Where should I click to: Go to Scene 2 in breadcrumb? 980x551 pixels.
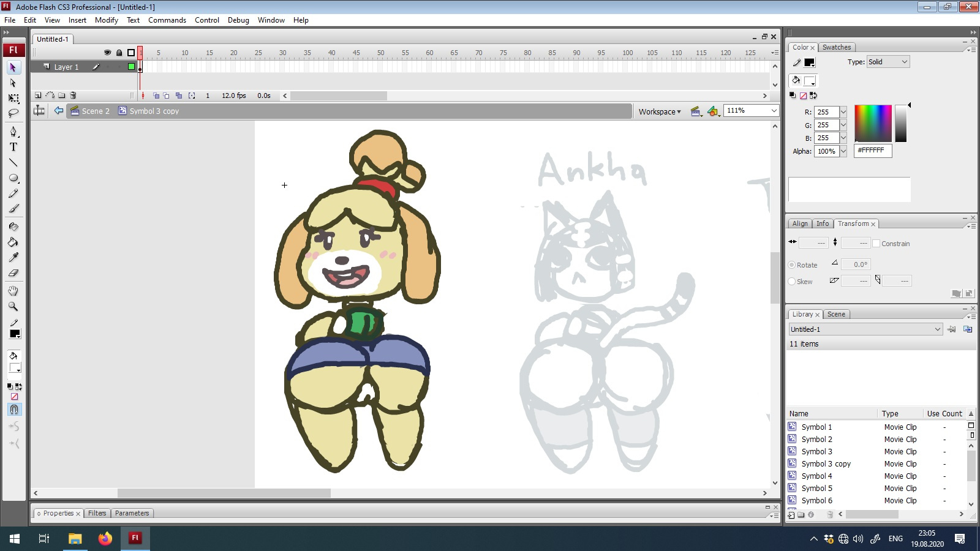click(90, 111)
